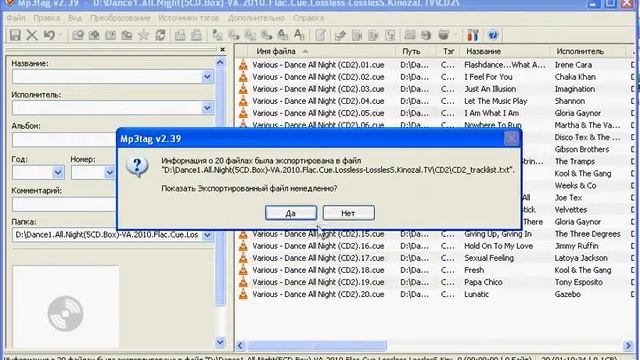Click VLC cone icon for 20.cue row
640x360 pixels.
pos(243,294)
